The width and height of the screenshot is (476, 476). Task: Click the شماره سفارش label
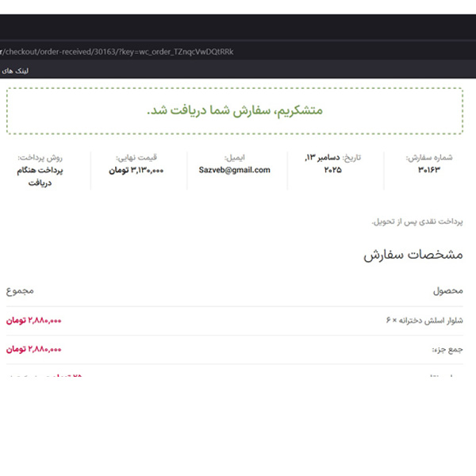[x=429, y=157]
